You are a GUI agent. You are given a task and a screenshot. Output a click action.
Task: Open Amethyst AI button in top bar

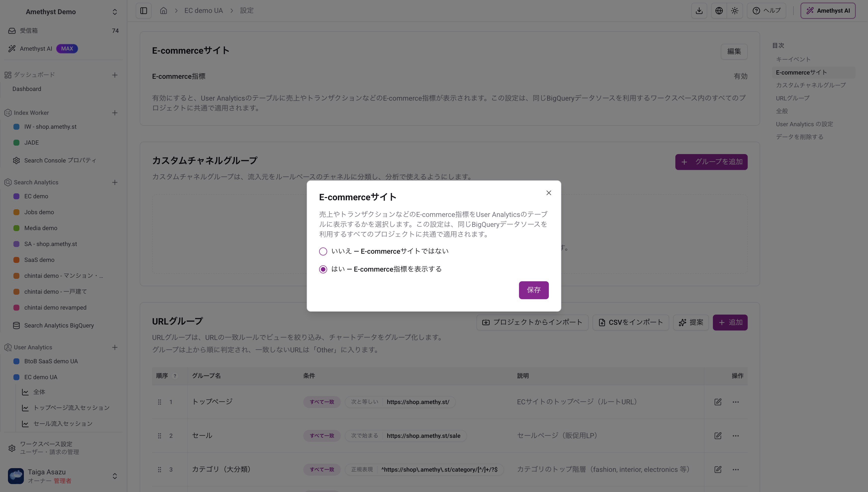pyautogui.click(x=828, y=11)
